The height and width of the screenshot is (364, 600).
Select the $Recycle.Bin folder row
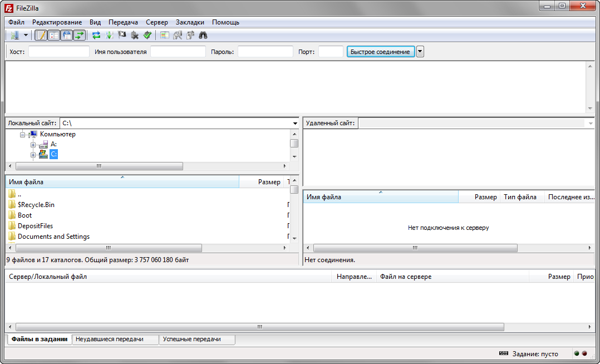pos(148,205)
